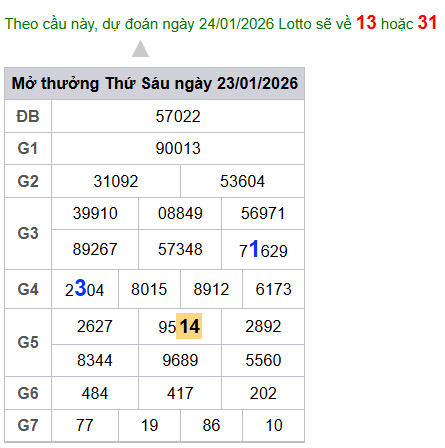The width and height of the screenshot is (445, 448).
Task: Select the G3 number 71629 with blue digit
Action: pyautogui.click(x=263, y=249)
